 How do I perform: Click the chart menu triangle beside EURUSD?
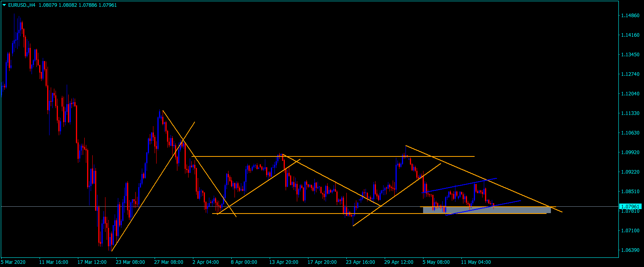[x=4, y=5]
